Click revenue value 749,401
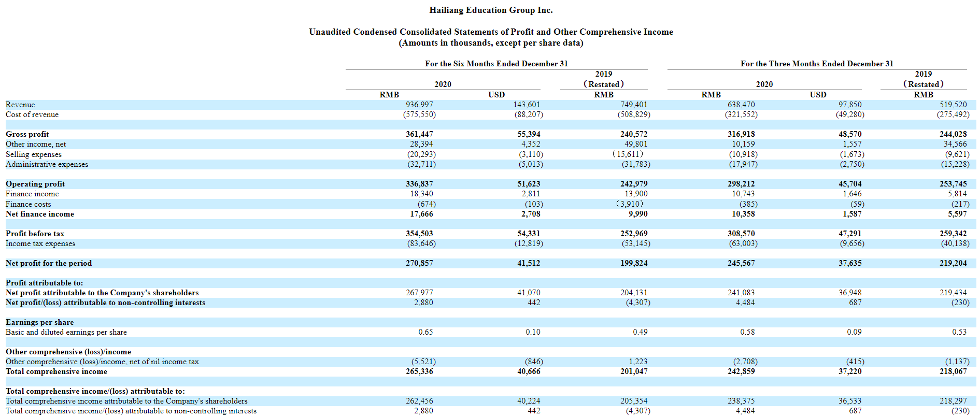Screen dimensions: 980x417 [x=634, y=105]
